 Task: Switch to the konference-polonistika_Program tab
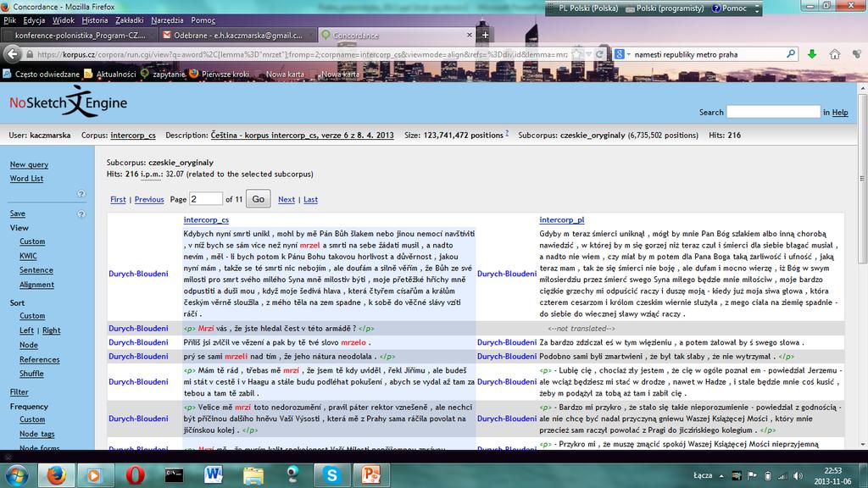[79, 35]
